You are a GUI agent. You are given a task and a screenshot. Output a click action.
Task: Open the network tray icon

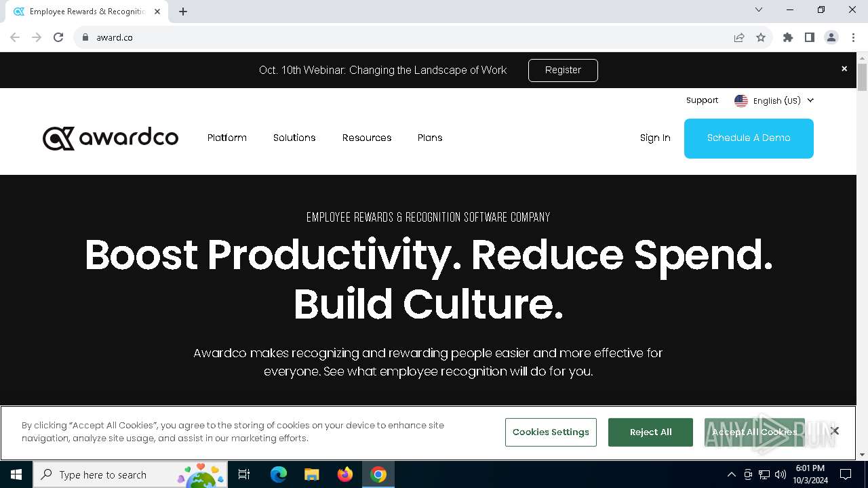(764, 474)
